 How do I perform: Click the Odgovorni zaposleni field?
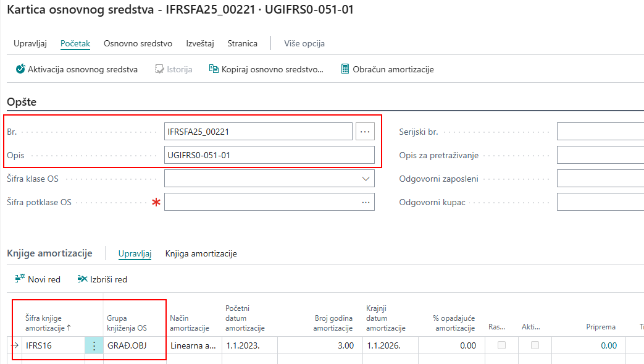click(600, 179)
